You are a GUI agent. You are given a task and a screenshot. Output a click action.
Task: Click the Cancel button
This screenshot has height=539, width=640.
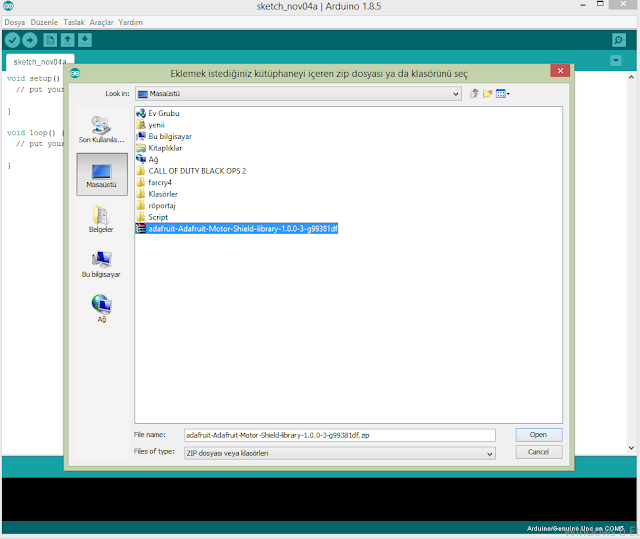pyautogui.click(x=538, y=452)
